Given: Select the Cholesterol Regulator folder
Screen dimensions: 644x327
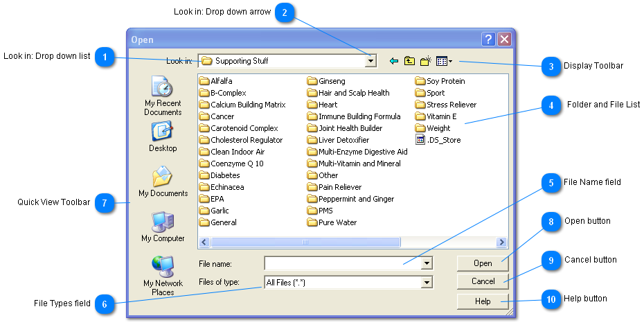Looking at the screenshot, I should click(x=241, y=140).
